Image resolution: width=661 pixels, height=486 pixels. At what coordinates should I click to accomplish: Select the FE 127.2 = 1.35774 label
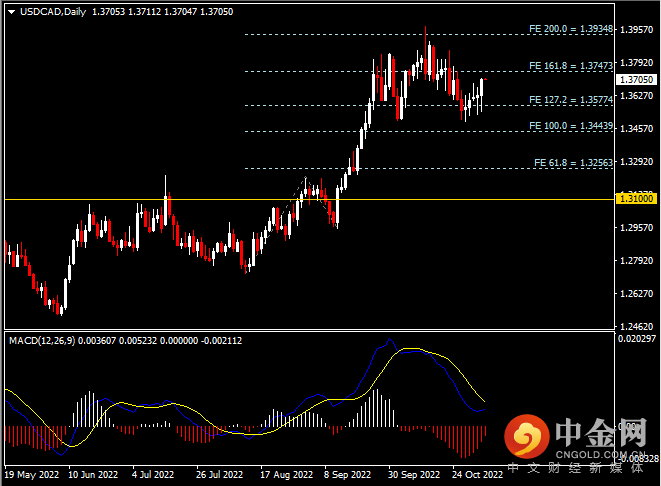tap(570, 100)
